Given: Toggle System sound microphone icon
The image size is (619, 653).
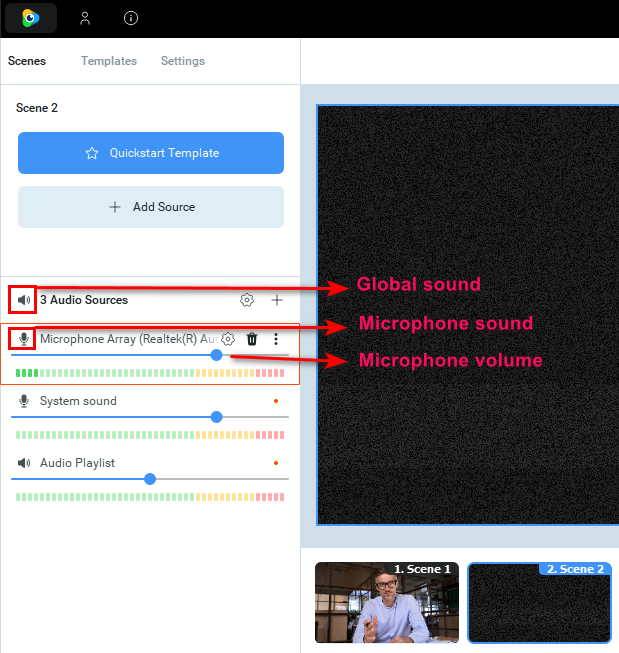Looking at the screenshot, I should click(x=24, y=401).
